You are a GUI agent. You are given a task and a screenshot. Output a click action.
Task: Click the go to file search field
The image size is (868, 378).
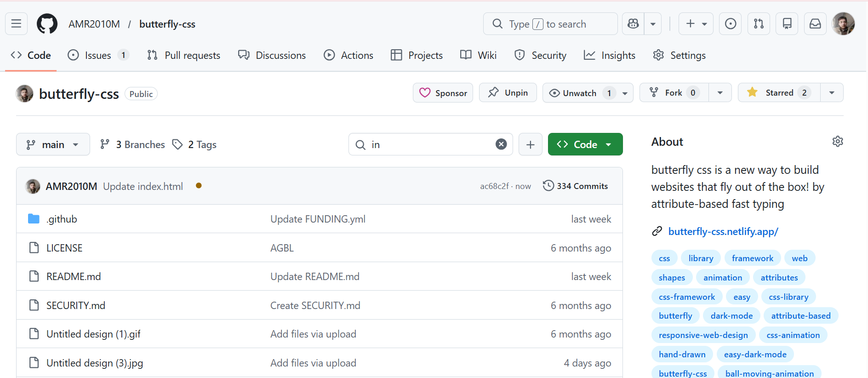[428, 144]
